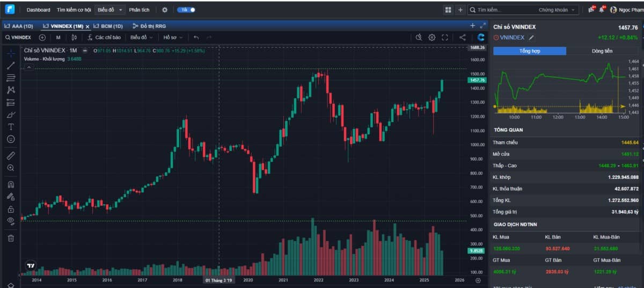
Task: Toggle the dark mode switch
Action: (x=186, y=10)
